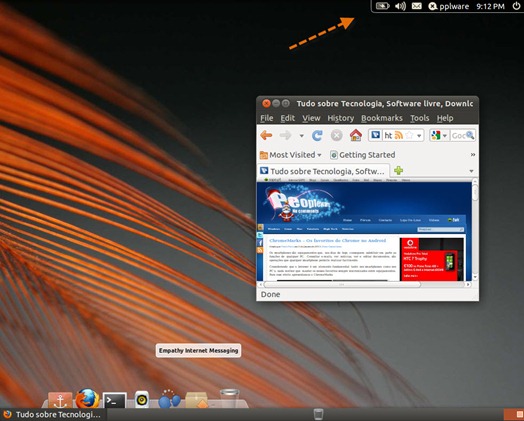Viewport: 524px width, 421px height.
Task: Click the RSS sidebar icon on page
Action: (x=260, y=250)
